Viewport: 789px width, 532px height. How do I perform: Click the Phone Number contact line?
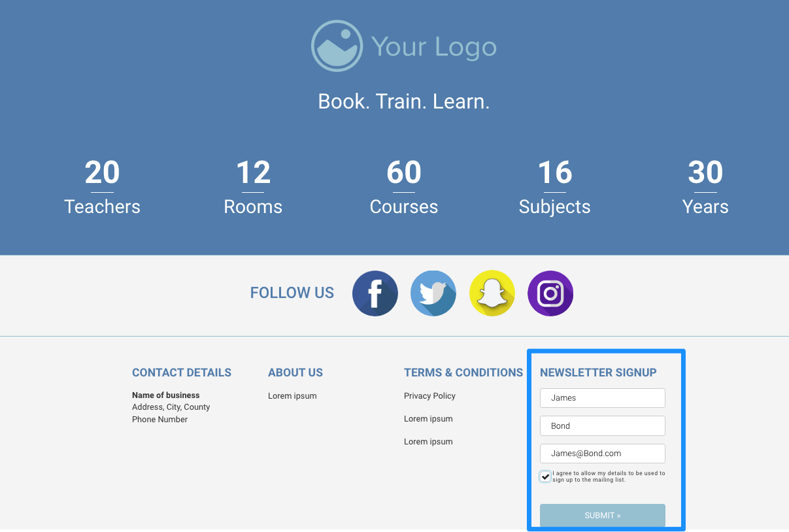(159, 420)
